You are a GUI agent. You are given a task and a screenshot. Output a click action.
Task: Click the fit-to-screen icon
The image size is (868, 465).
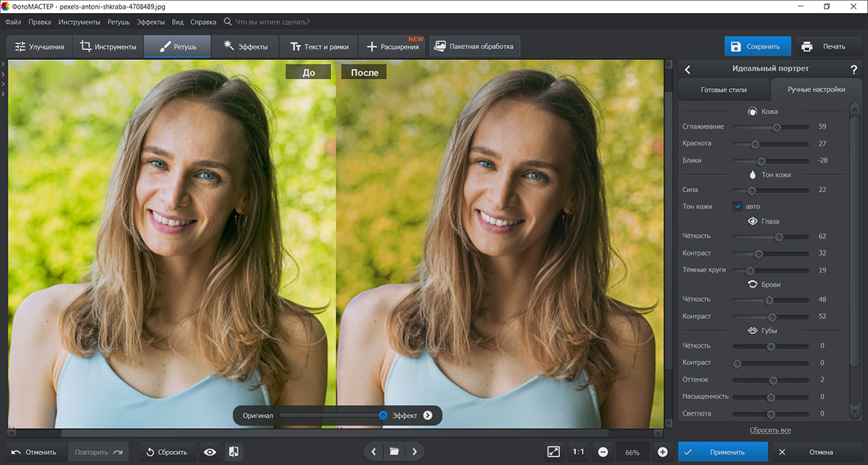553,451
